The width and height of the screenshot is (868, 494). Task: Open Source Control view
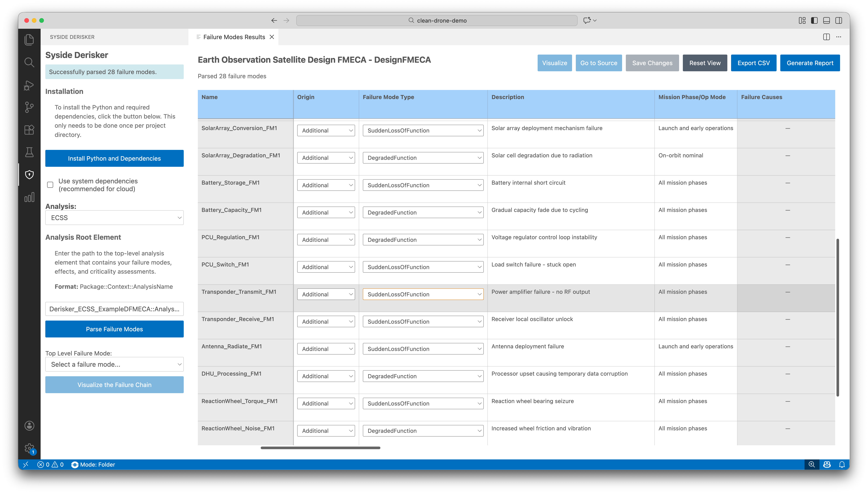coord(29,108)
